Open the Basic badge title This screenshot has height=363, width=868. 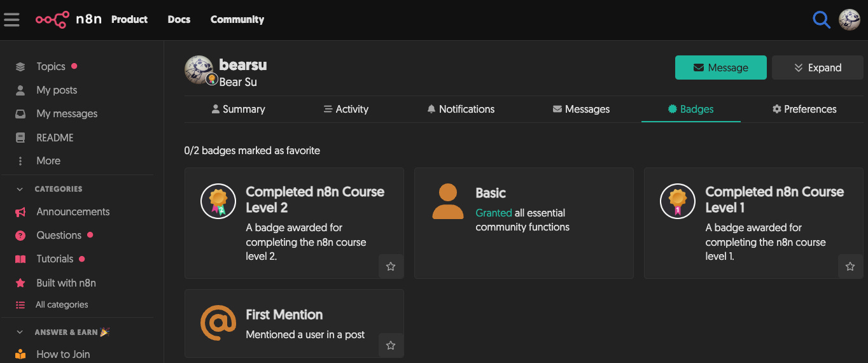491,193
